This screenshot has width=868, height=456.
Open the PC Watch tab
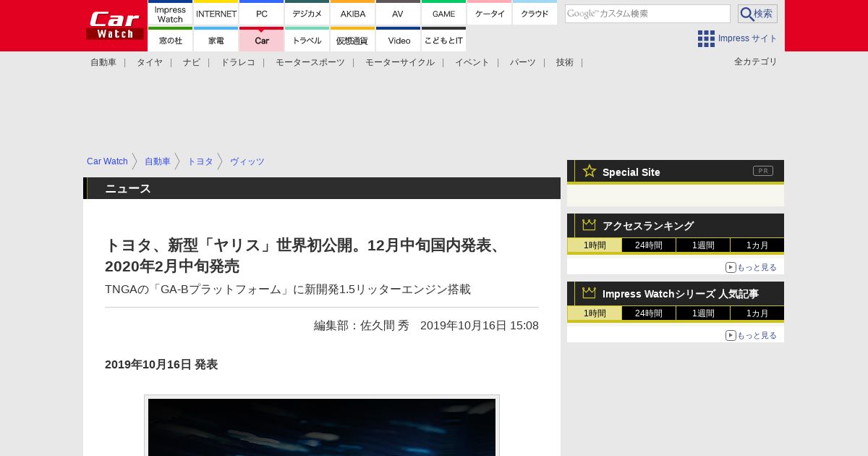point(261,13)
